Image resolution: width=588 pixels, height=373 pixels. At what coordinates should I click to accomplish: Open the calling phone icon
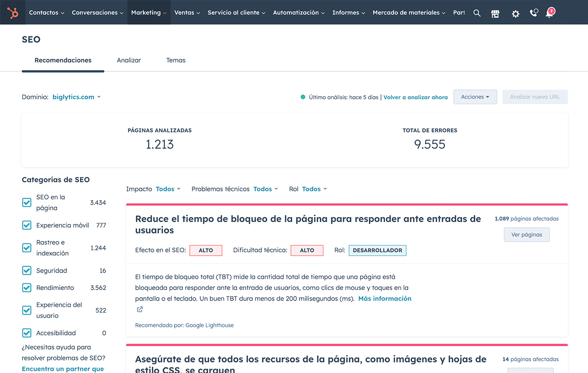tap(533, 13)
